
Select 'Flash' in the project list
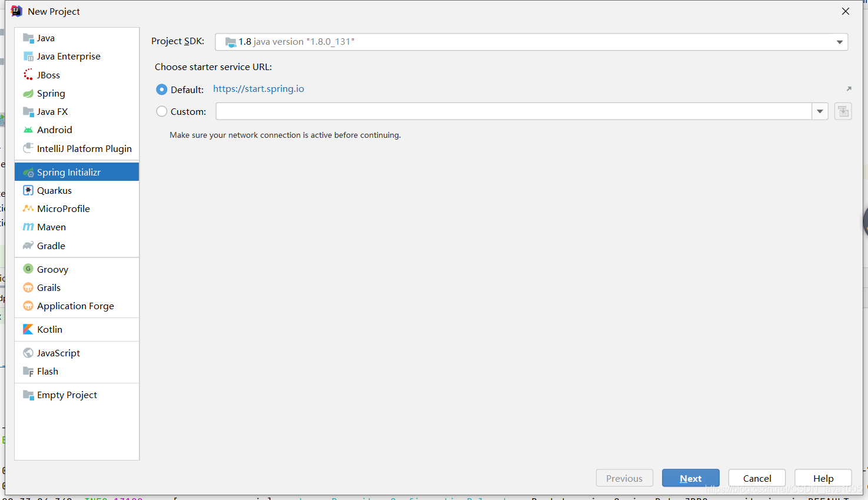click(48, 371)
